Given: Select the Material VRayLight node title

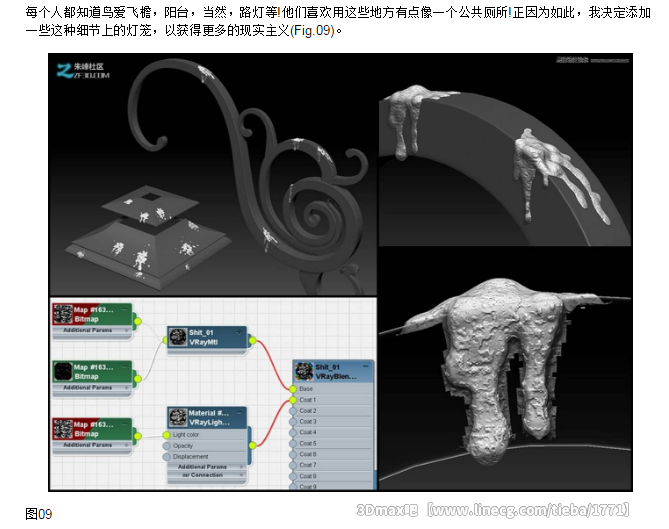Looking at the screenshot, I should pos(209,418).
